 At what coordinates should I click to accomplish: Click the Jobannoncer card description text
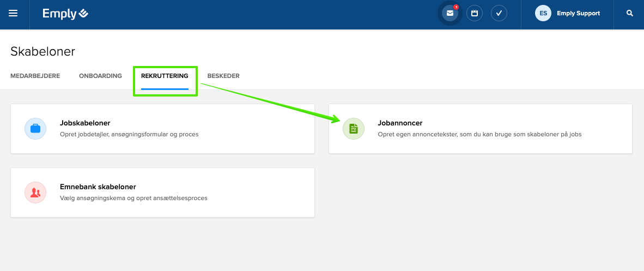pyautogui.click(x=479, y=134)
